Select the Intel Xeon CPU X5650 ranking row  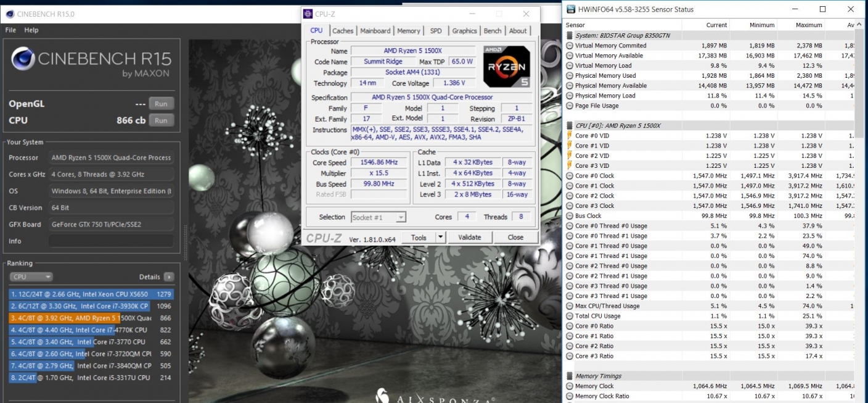click(x=91, y=294)
